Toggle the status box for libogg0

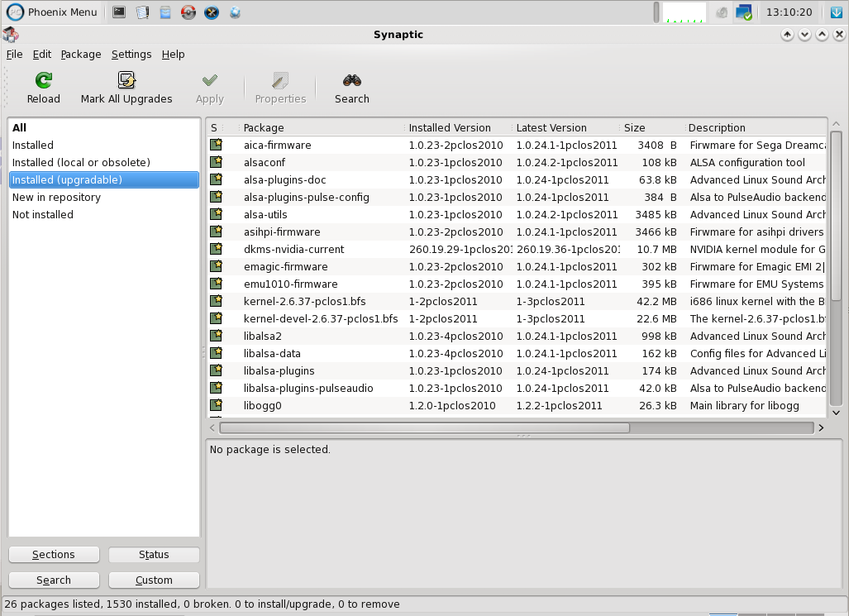point(216,405)
